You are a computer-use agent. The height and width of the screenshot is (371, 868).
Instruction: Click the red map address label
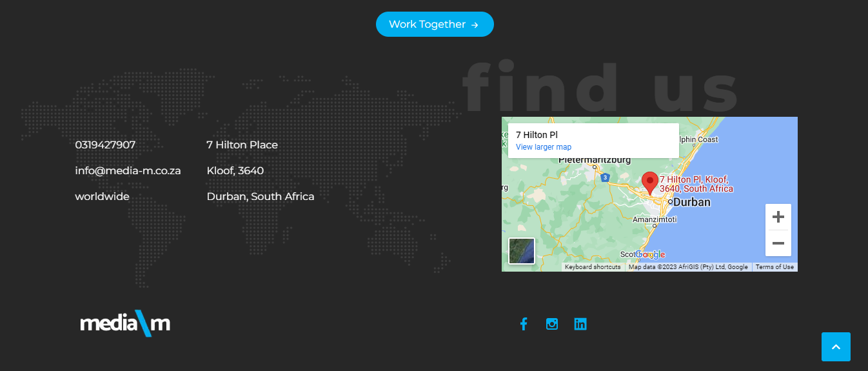coord(696,184)
